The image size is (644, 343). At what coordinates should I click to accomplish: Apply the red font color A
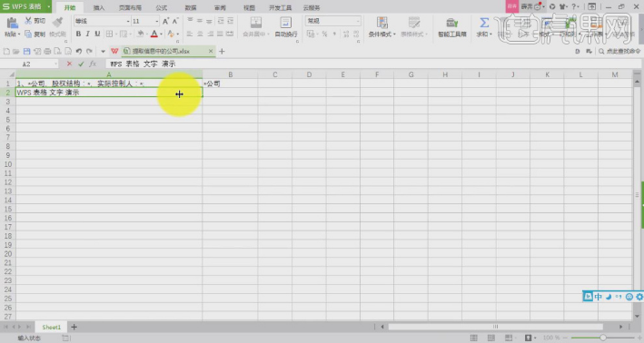click(x=154, y=34)
